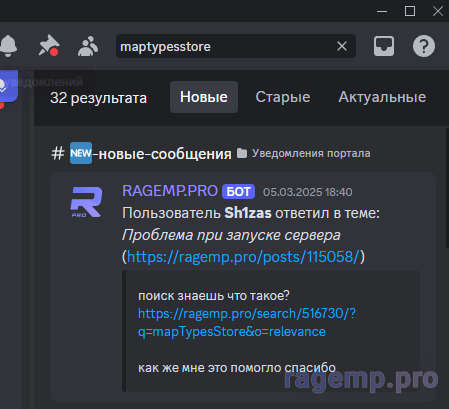Switch to the Старые results tab
The width and height of the screenshot is (449, 409).
point(283,97)
